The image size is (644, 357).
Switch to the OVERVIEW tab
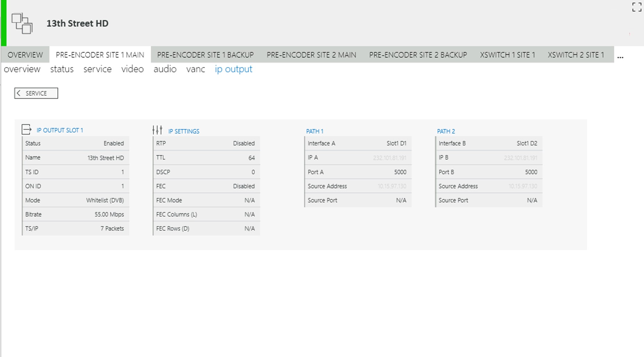(25, 55)
